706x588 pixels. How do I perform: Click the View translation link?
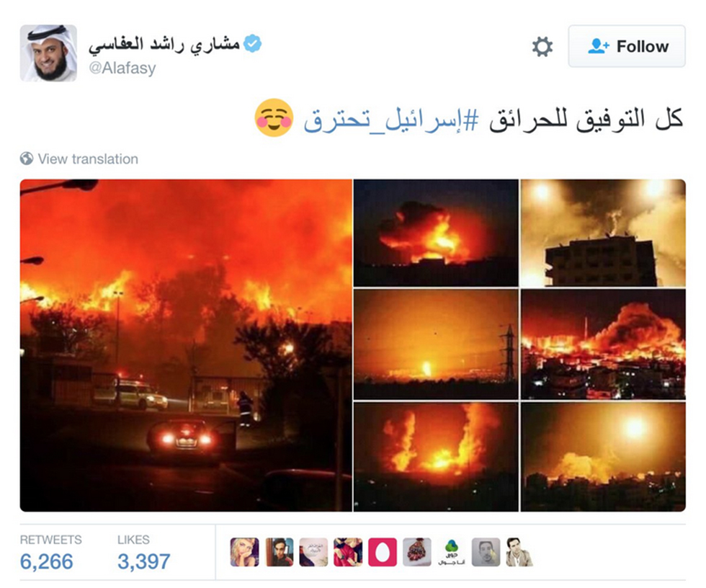88,159
